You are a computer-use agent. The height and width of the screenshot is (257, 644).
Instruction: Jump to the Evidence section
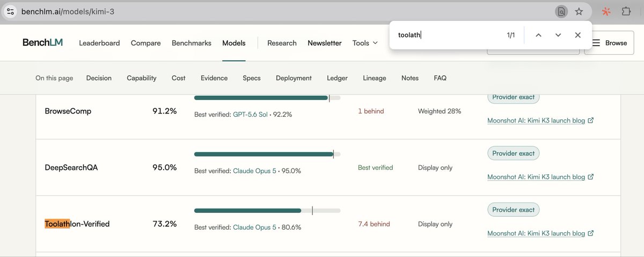pyautogui.click(x=214, y=78)
